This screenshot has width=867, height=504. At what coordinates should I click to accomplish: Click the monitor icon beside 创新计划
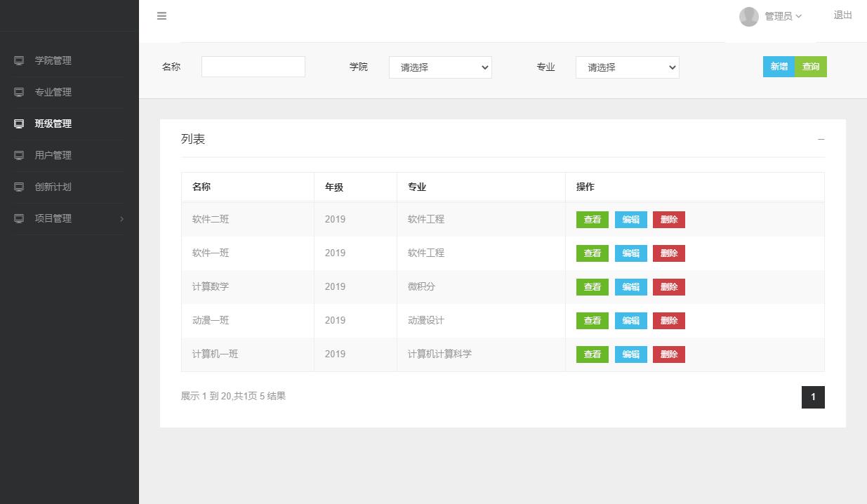[18, 187]
